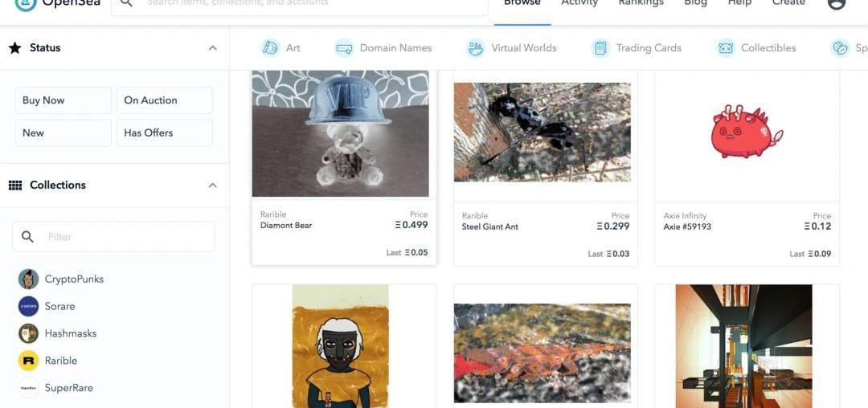Toggle the Buy Now status filter
The width and height of the screenshot is (868, 408).
63,100
